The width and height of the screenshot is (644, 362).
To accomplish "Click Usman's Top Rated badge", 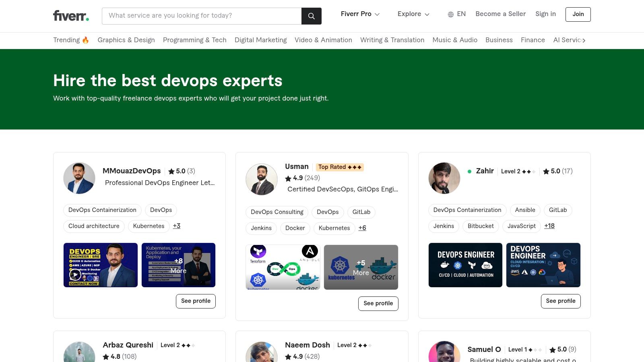I will tap(339, 167).
